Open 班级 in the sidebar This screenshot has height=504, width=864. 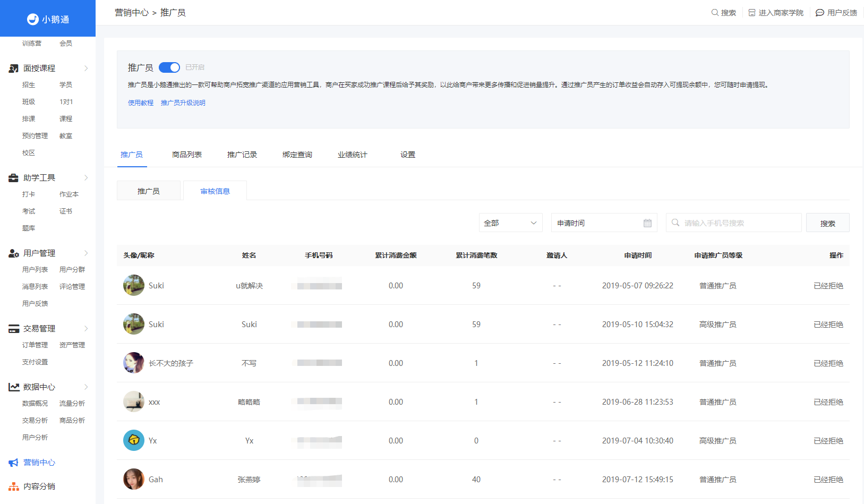[x=29, y=102]
